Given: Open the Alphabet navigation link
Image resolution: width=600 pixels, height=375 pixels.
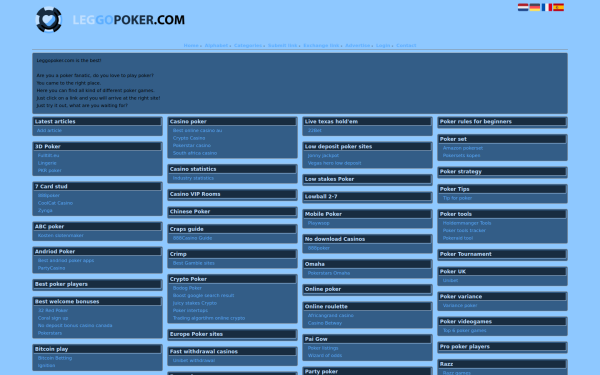Looking at the screenshot, I should [216, 46].
